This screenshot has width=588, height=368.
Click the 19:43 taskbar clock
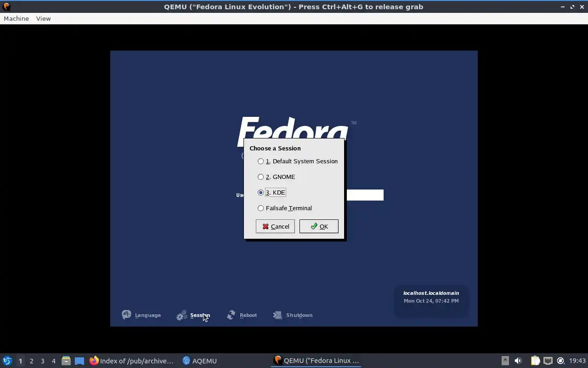[x=577, y=361]
